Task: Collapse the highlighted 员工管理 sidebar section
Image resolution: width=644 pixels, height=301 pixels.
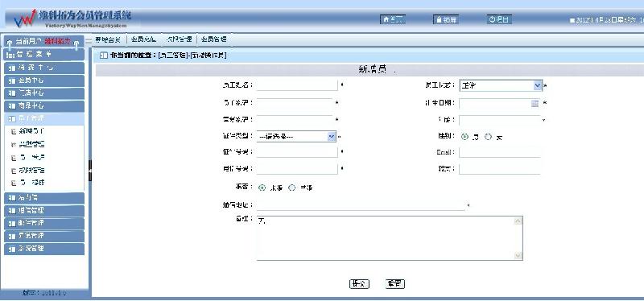Action: click(44, 118)
